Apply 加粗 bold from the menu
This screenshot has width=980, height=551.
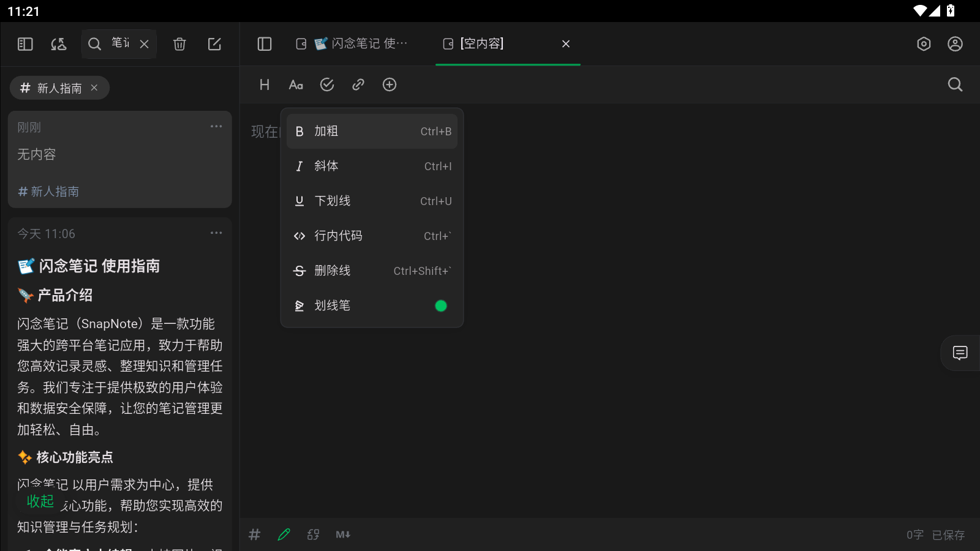point(371,131)
